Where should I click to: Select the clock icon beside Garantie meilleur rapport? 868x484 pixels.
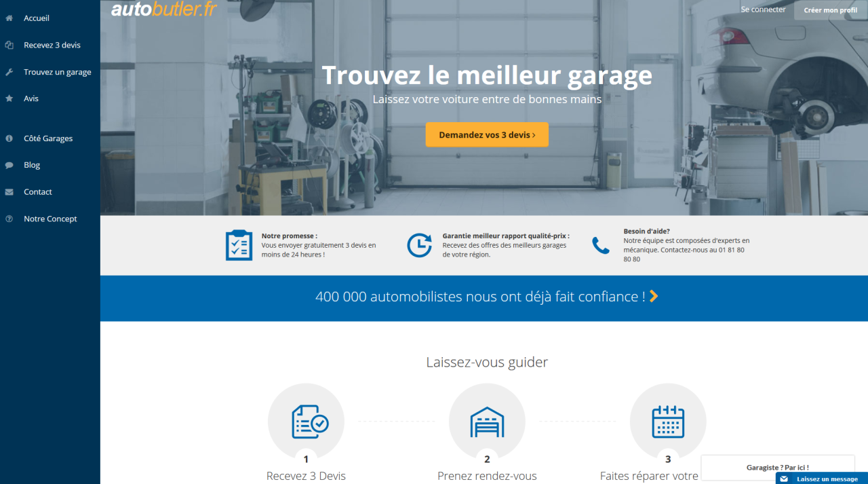coord(420,245)
